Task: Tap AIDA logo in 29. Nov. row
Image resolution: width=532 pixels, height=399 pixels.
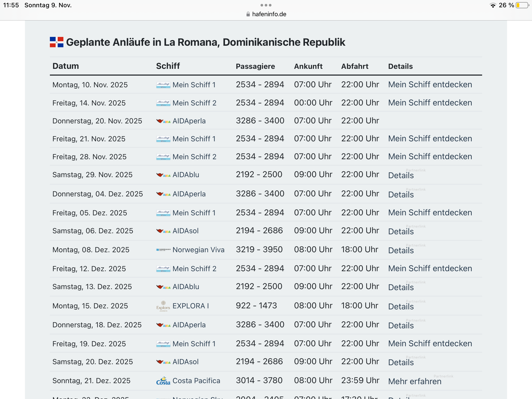Action: click(163, 175)
